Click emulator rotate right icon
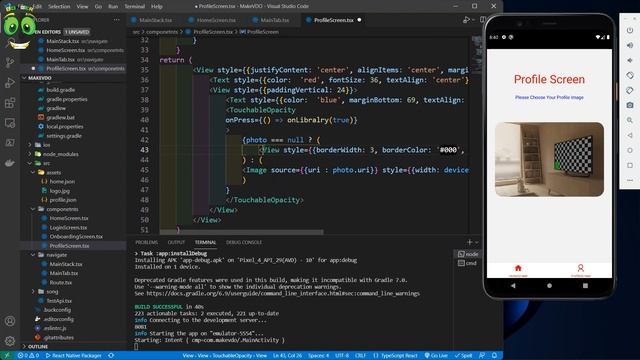 [630, 90]
